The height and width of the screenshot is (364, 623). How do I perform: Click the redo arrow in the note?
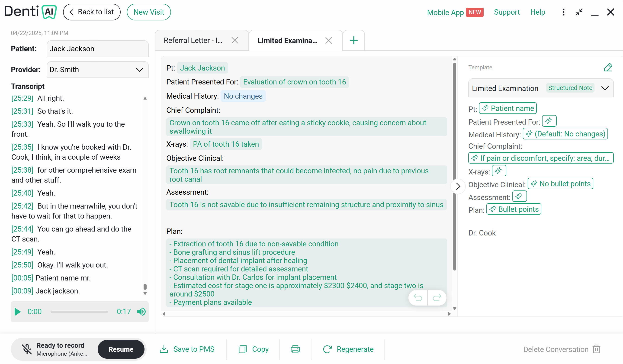(x=437, y=297)
